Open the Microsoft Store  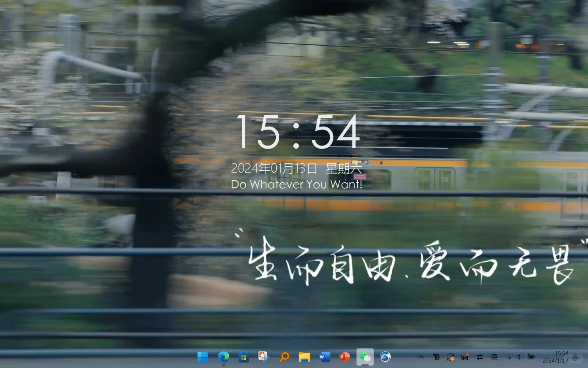pos(243,357)
